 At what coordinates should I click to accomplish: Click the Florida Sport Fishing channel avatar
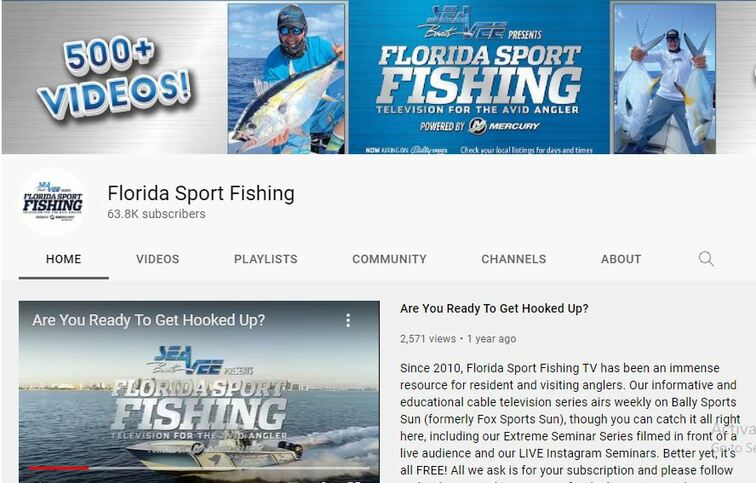(x=53, y=202)
